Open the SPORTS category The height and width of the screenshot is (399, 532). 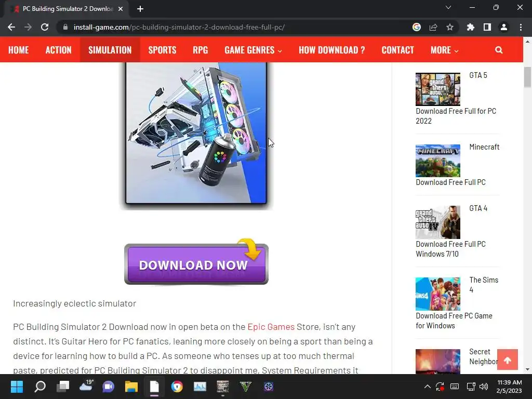click(x=162, y=50)
